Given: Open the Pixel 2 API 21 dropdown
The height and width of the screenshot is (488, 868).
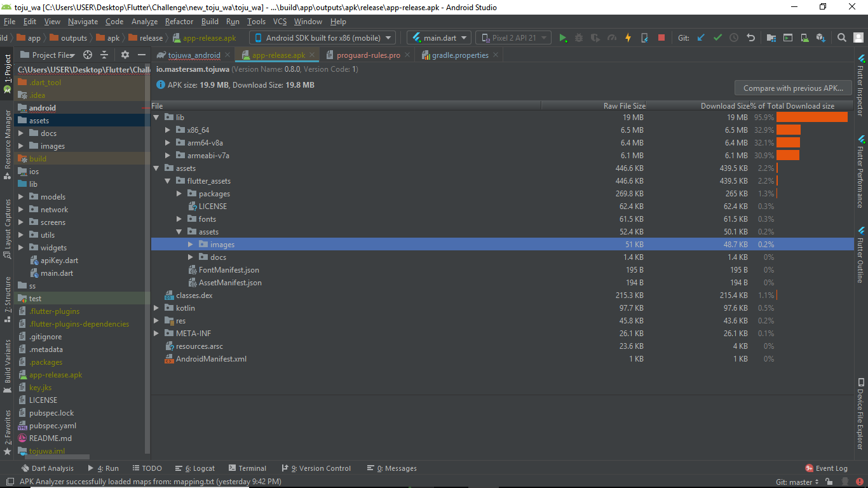Looking at the screenshot, I should point(513,38).
